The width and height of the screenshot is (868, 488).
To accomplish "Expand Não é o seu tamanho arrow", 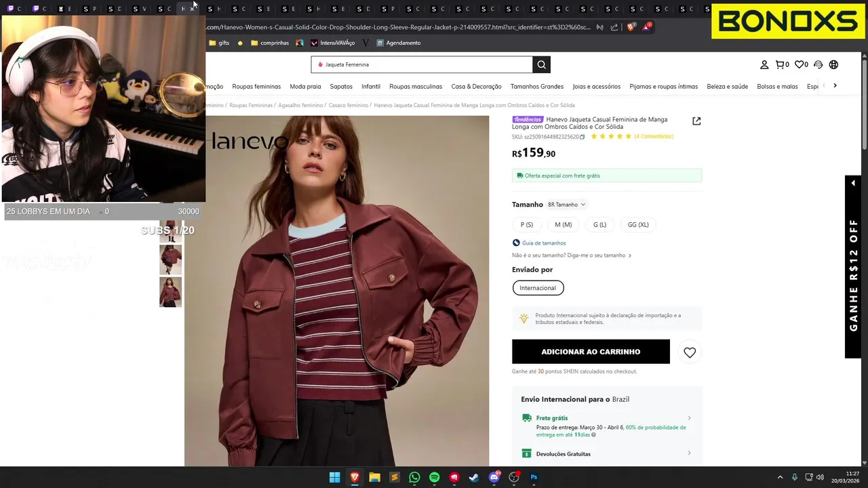I will 630,256.
